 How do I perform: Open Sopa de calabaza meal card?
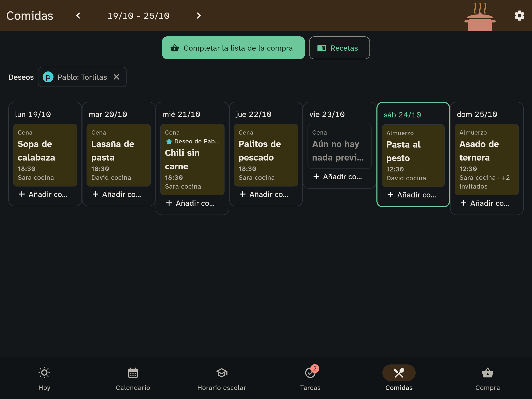[x=45, y=155]
